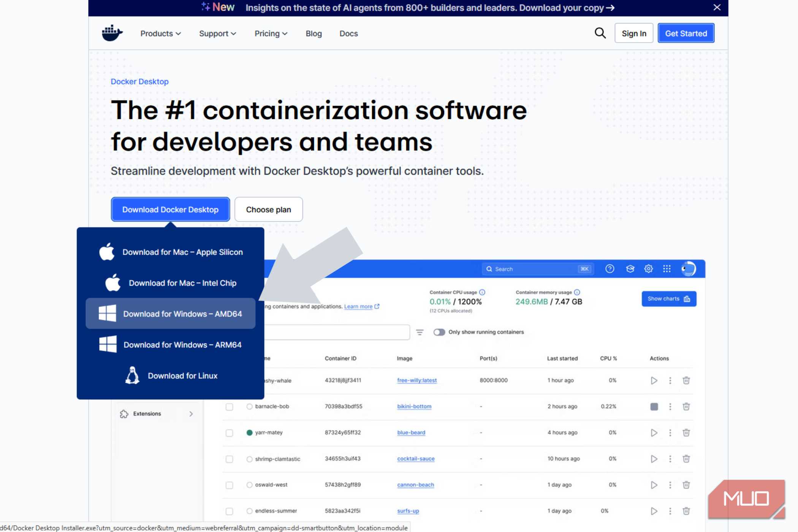Click the Choose plan button
798x532 pixels.
[269, 209]
